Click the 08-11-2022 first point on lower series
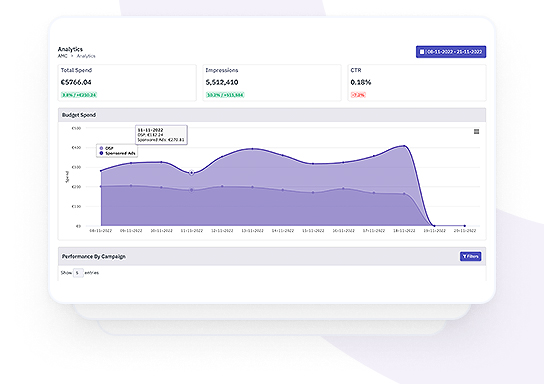Image resolution: width=544 pixels, height=384 pixels. pos(101,187)
